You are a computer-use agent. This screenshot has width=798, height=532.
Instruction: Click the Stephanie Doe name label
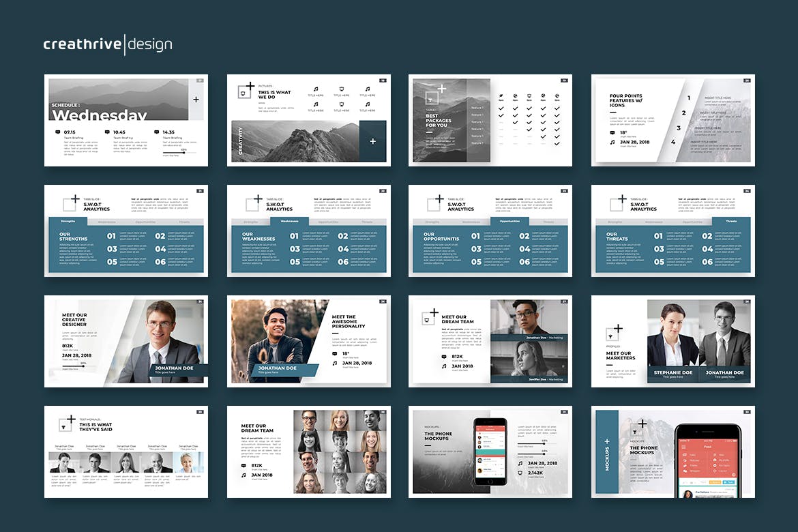[673, 373]
